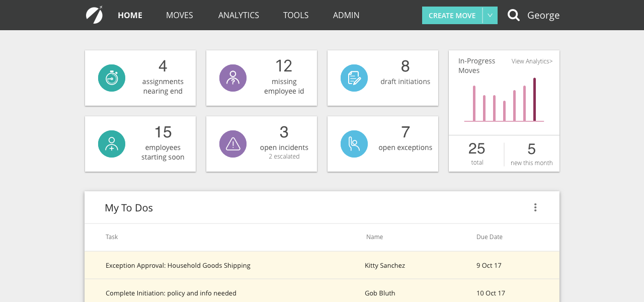This screenshot has height=302, width=644.
Task: Click the In-Progress Moves title
Action: 476,66
